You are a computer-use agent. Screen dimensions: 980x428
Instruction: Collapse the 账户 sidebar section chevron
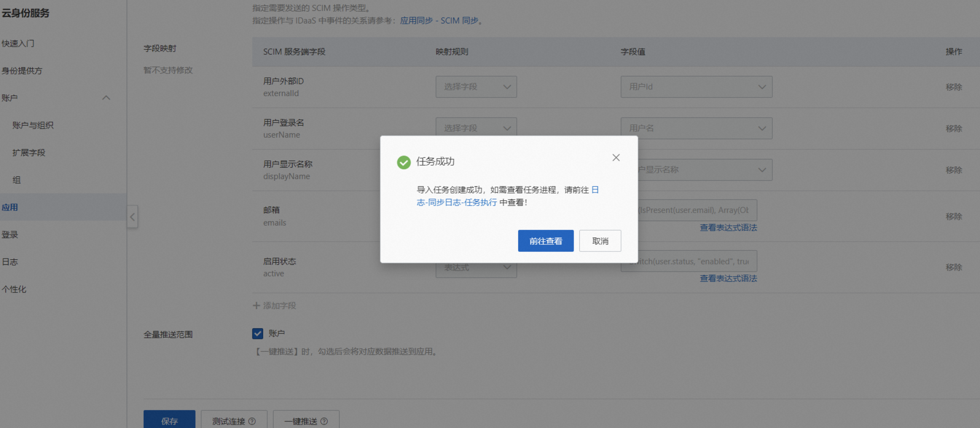click(x=106, y=98)
